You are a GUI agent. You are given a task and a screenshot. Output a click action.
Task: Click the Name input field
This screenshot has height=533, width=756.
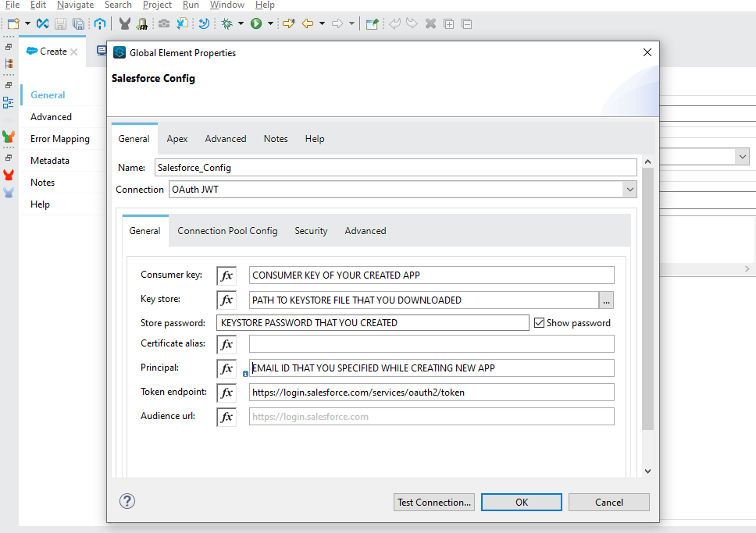point(395,167)
